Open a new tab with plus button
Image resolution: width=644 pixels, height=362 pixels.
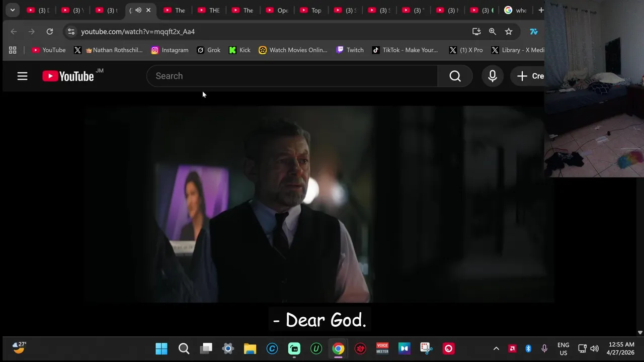pos(541,10)
